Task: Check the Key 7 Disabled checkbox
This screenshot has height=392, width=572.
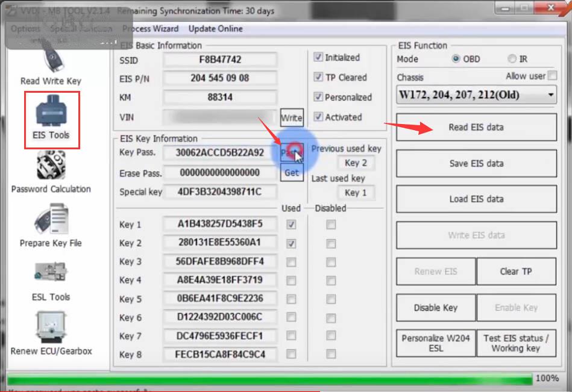Action: 331,335
